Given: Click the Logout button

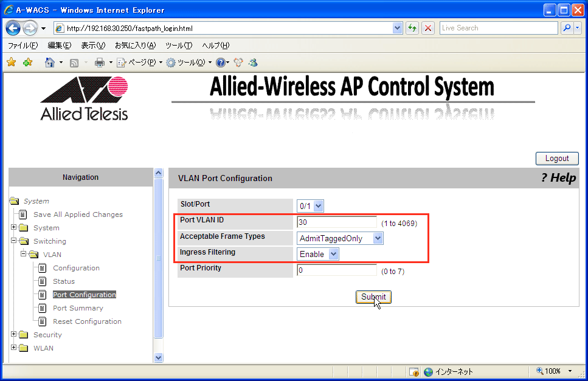Looking at the screenshot, I should pos(557,159).
